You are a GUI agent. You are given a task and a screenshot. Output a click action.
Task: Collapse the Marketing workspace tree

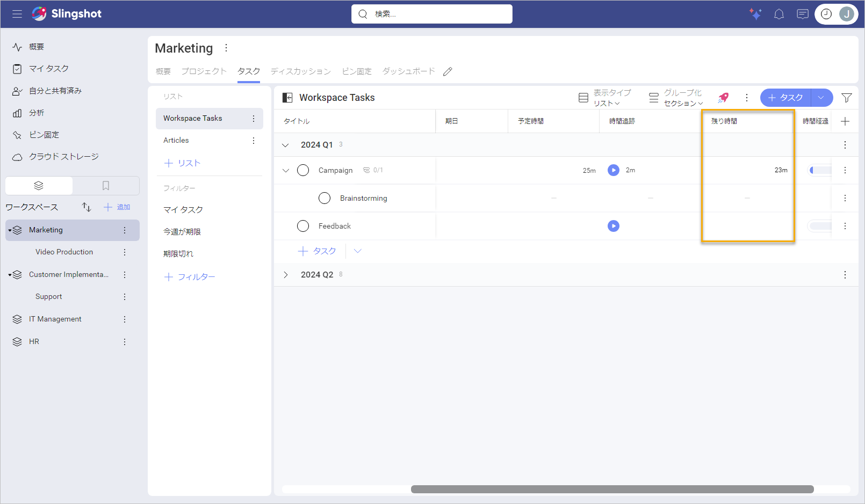tap(10, 230)
